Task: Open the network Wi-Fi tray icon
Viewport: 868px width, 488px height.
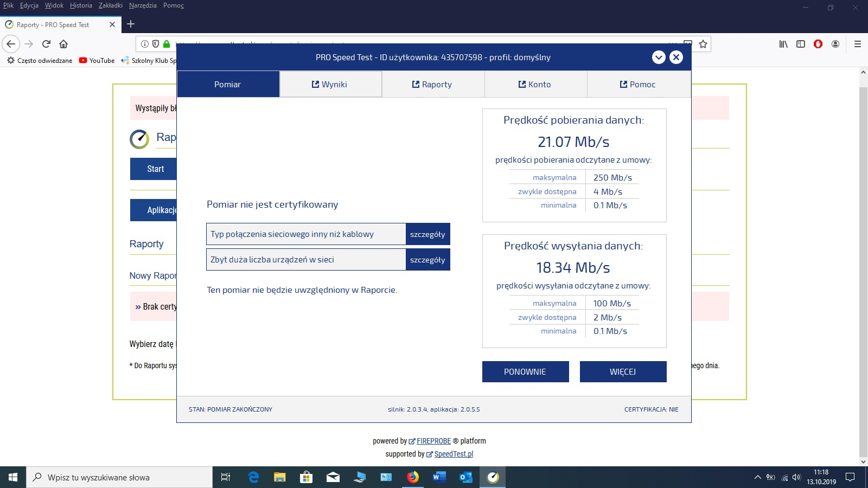Action: click(x=784, y=478)
